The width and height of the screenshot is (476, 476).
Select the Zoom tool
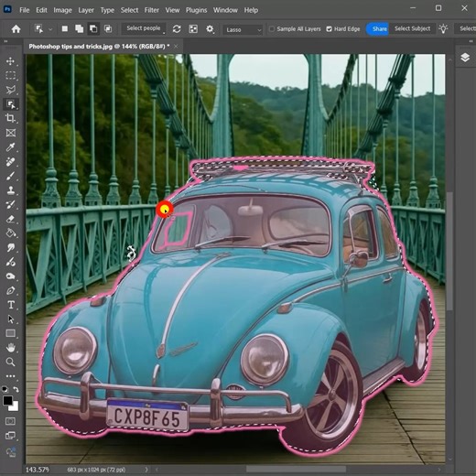coord(10,362)
